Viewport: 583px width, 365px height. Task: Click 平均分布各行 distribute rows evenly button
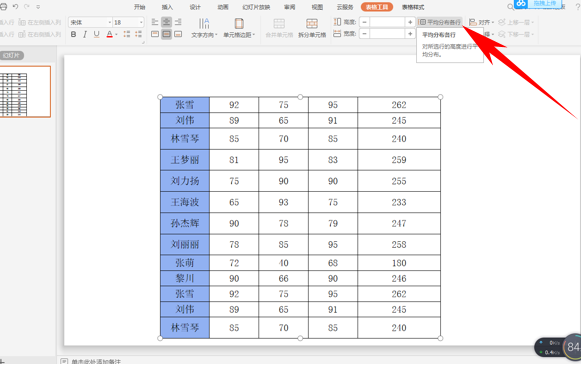[440, 22]
